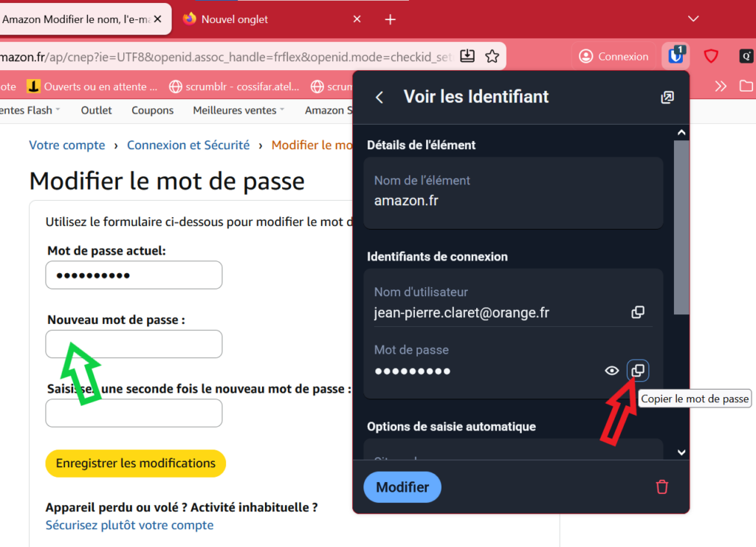Screen dimensions: 756x547
Task: Click the Bitwarden extension icon in toolbar
Action: 676,55
